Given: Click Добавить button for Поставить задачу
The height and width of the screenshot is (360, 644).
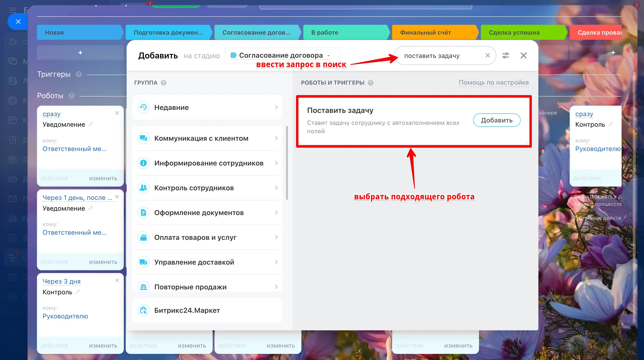Looking at the screenshot, I should coord(497,120).
